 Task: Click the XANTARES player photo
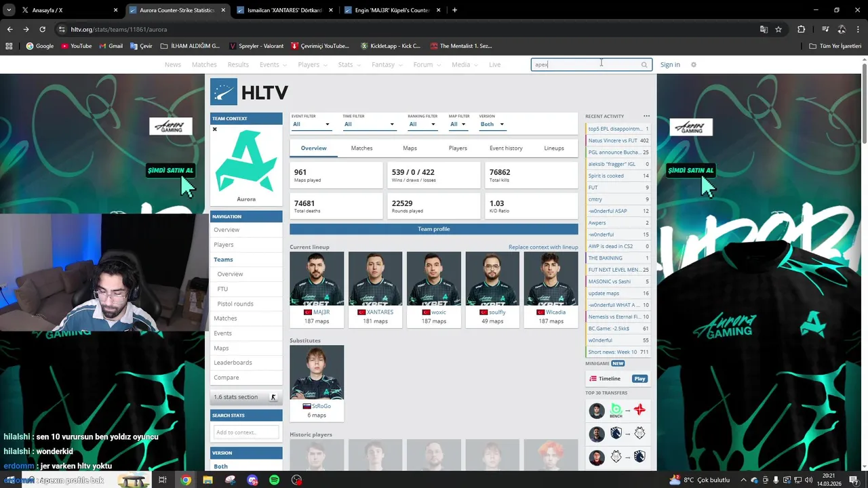[375, 279]
